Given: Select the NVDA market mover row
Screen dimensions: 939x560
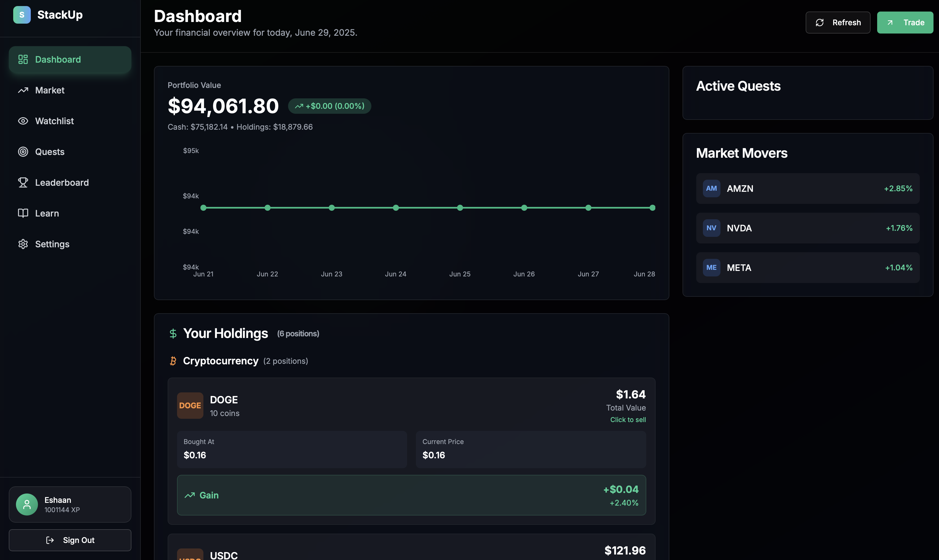Looking at the screenshot, I should tap(807, 228).
